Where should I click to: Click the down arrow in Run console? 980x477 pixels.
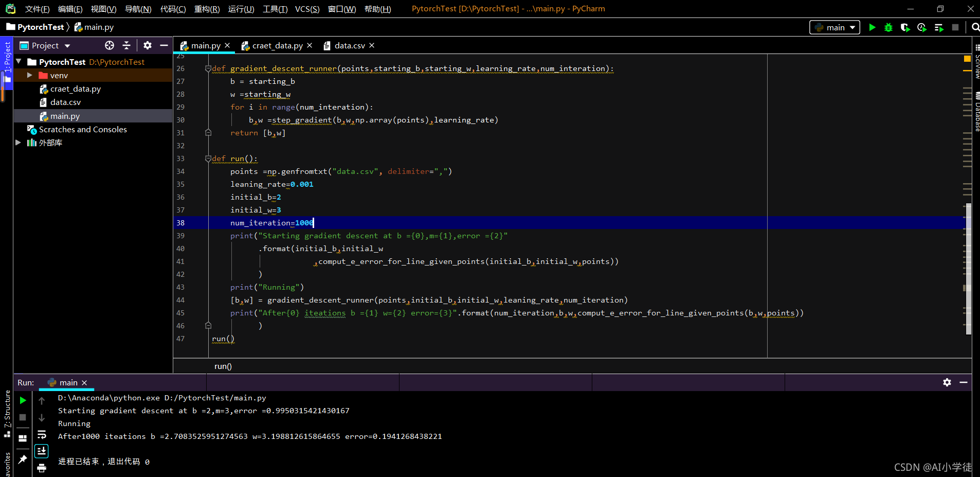pyautogui.click(x=42, y=417)
